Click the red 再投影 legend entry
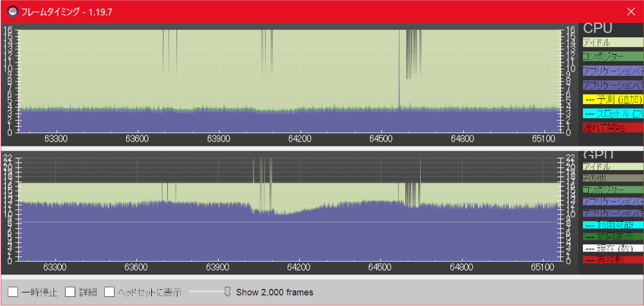Screen dimensions: 644x306 (x=612, y=260)
